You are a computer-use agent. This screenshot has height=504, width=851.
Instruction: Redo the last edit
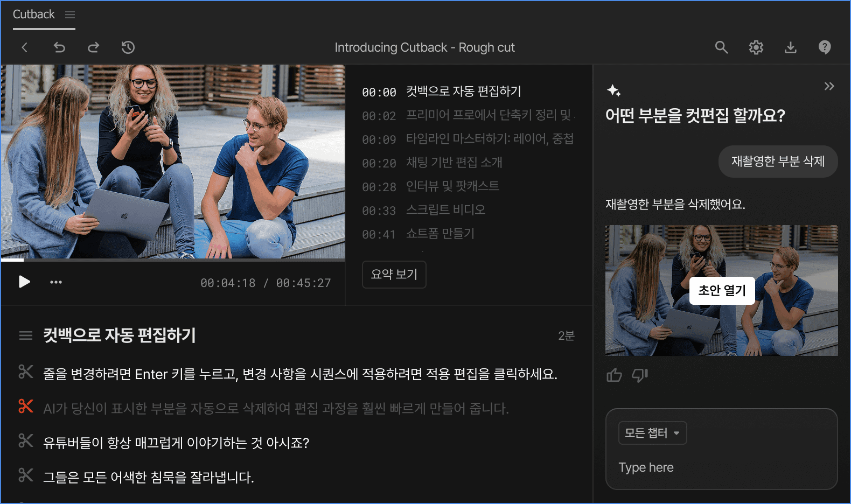[94, 47]
